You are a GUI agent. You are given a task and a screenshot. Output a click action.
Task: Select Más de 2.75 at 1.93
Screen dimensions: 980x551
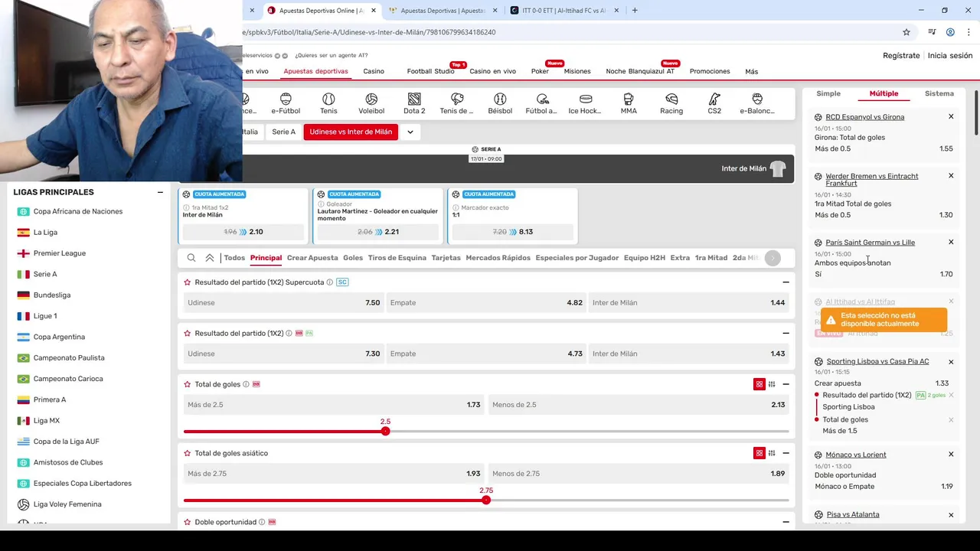pos(334,473)
